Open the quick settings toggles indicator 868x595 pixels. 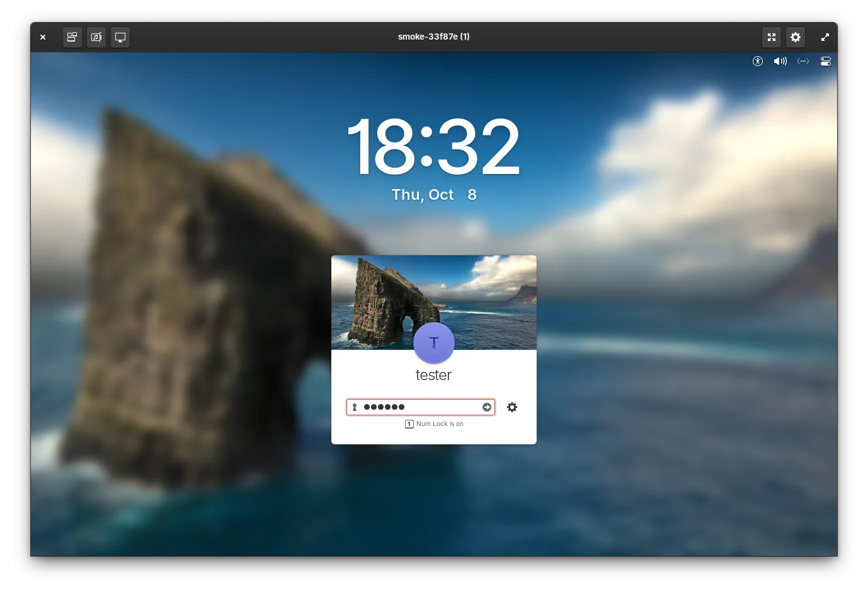coord(826,61)
